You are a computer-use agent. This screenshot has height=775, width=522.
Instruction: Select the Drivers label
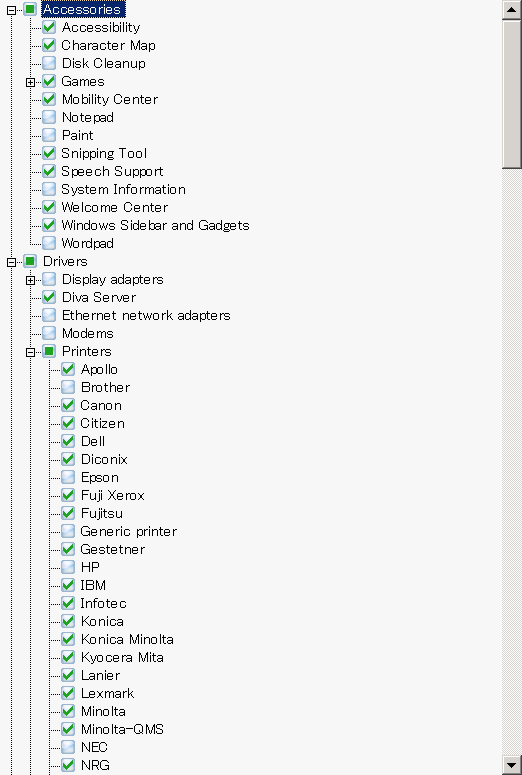65,261
